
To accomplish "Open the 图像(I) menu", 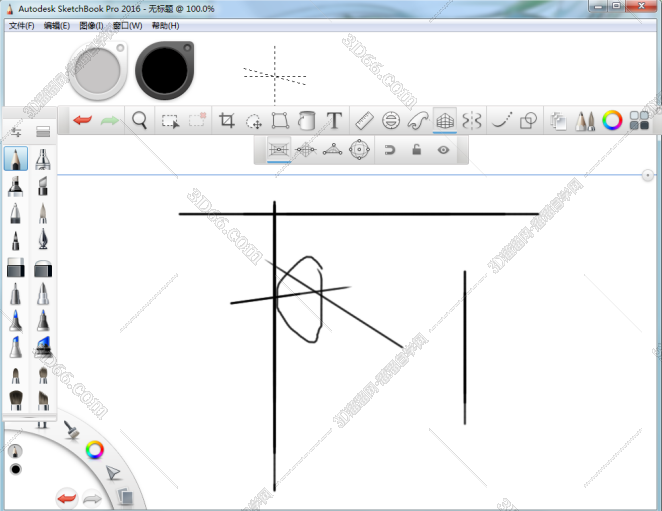I will [x=91, y=26].
